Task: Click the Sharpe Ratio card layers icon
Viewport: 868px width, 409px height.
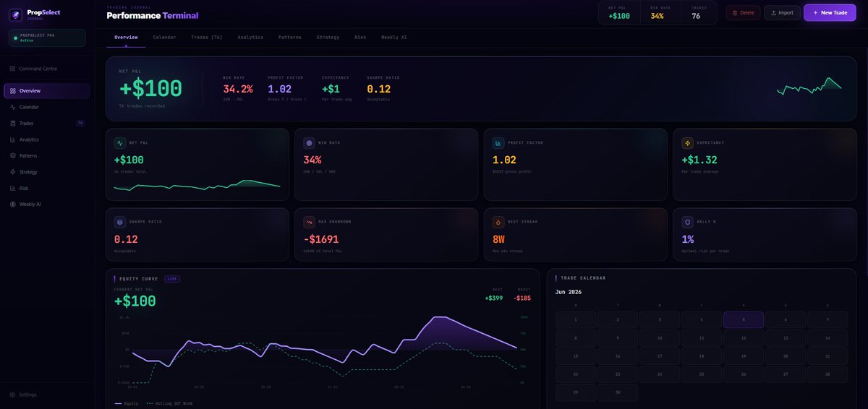Action: [120, 222]
